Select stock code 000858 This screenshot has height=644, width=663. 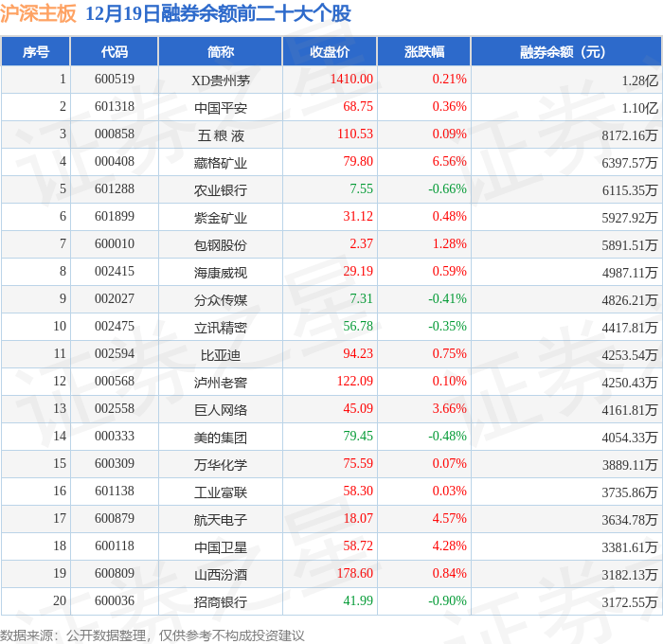115,134
